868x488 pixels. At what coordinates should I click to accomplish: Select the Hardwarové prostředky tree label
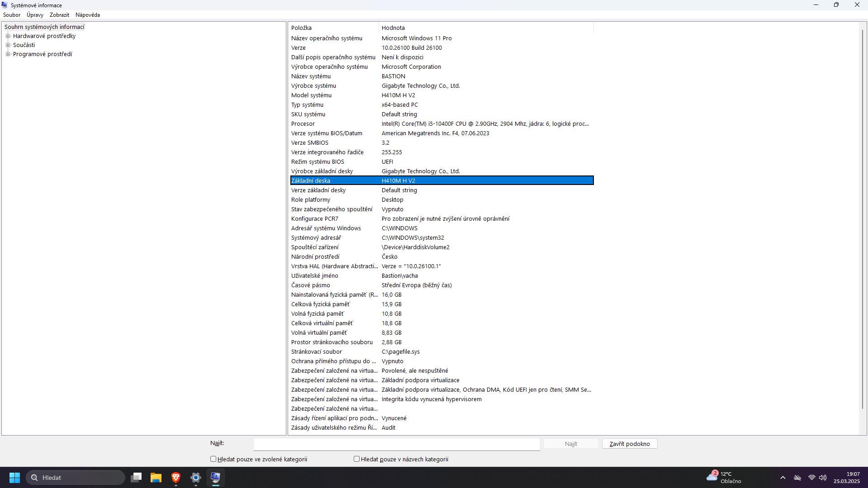(44, 36)
